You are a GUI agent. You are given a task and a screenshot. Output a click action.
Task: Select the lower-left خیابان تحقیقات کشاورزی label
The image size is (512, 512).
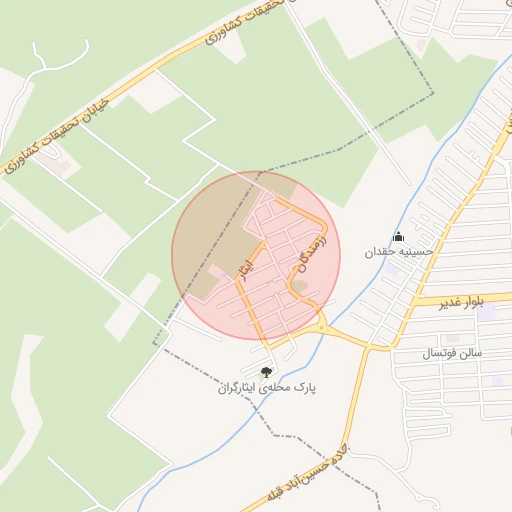[56, 136]
